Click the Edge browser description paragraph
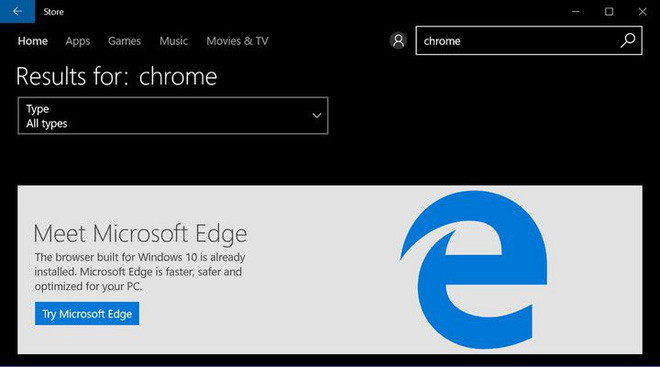Viewport: 660px width, 367px height. point(140,271)
